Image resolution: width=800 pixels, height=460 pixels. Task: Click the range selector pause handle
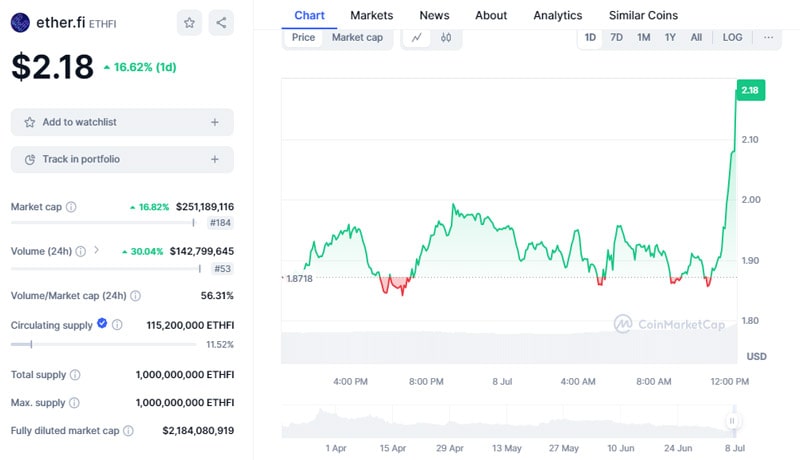732,421
